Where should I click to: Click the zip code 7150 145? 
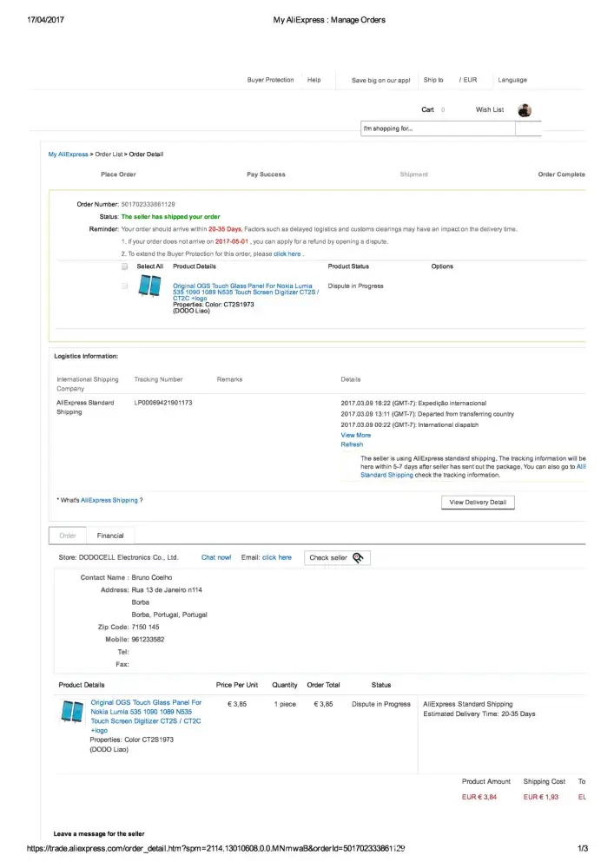coord(145,628)
